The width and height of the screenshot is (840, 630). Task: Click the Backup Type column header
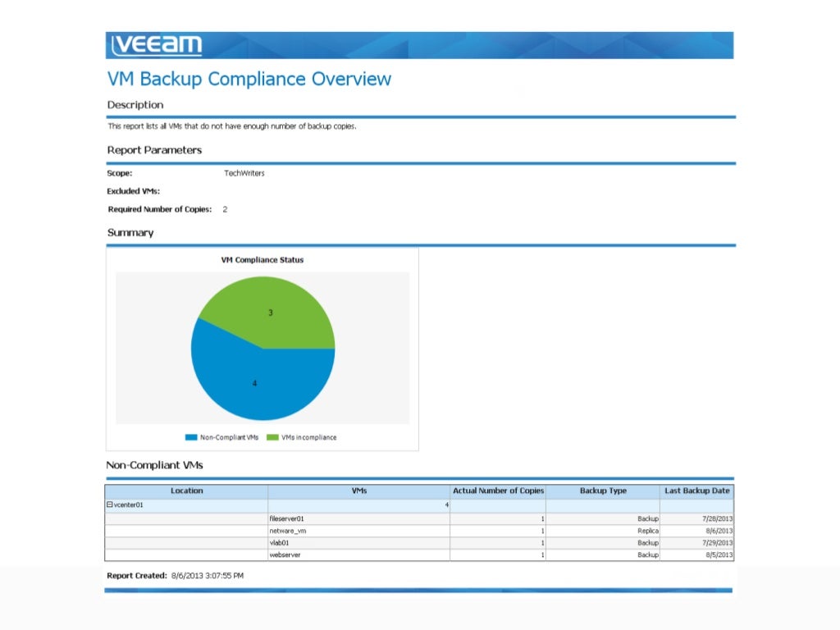pyautogui.click(x=603, y=491)
